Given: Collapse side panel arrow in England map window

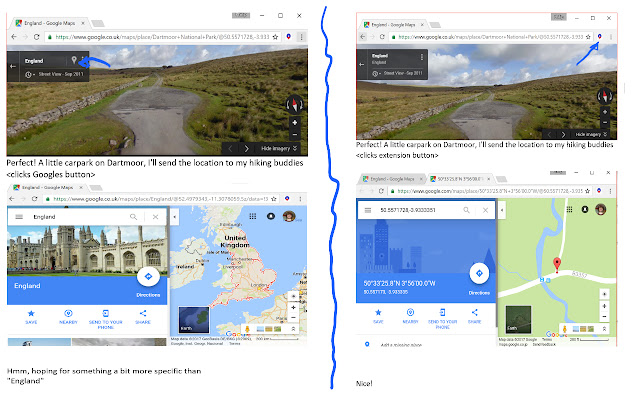Looking at the screenshot, I should [x=174, y=217].
